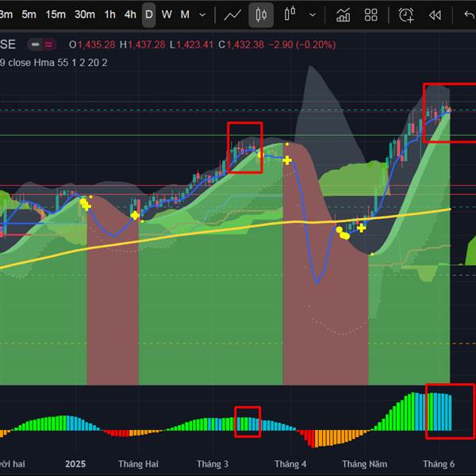Switch to weekly W timeframe
Screen dimensions: 476x476
click(x=167, y=14)
